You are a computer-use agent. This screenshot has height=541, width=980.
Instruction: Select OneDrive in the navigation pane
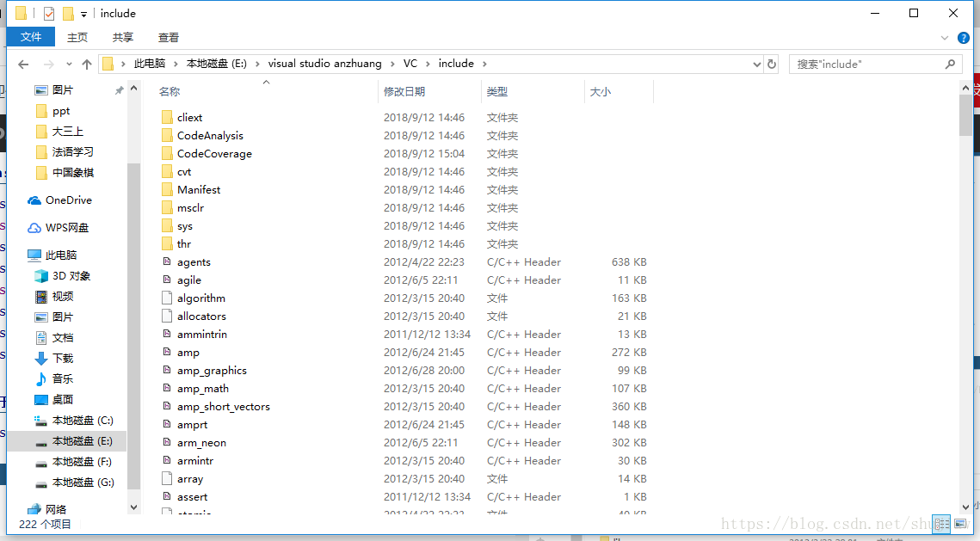68,200
